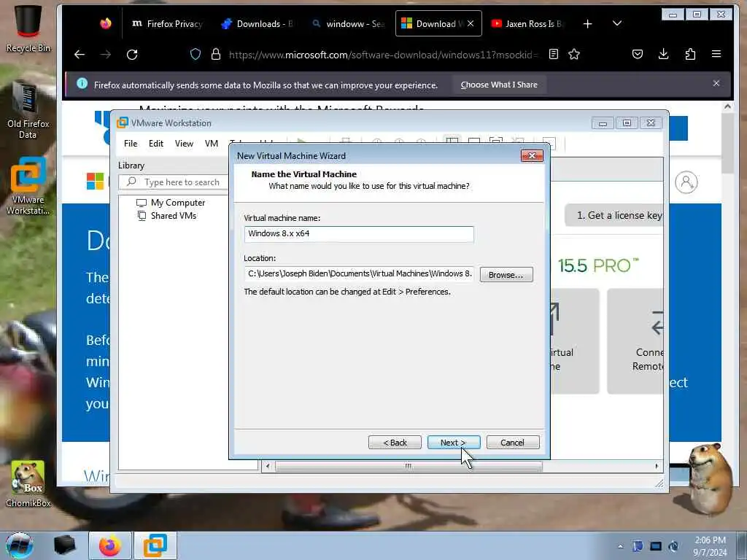747x560 pixels.
Task: Click the VMware scrollbar right arrow
Action: pos(657,466)
